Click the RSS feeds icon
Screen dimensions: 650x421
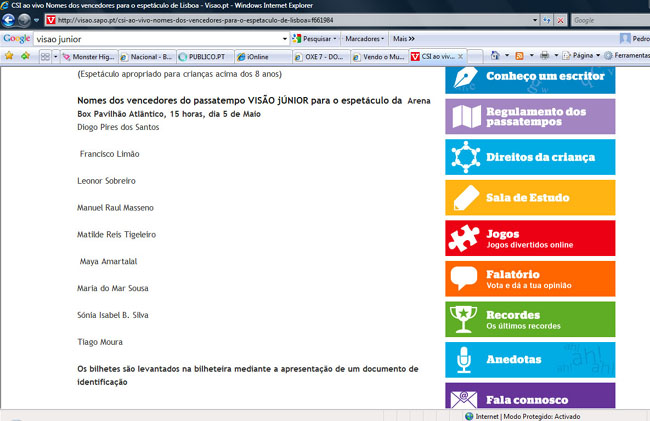tap(519, 55)
